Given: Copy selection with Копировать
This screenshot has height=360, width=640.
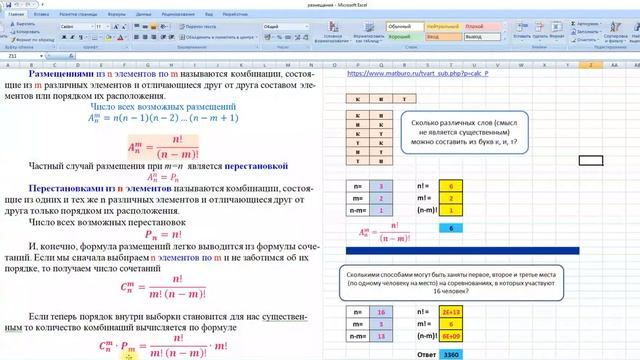Looking at the screenshot, I should (25, 31).
